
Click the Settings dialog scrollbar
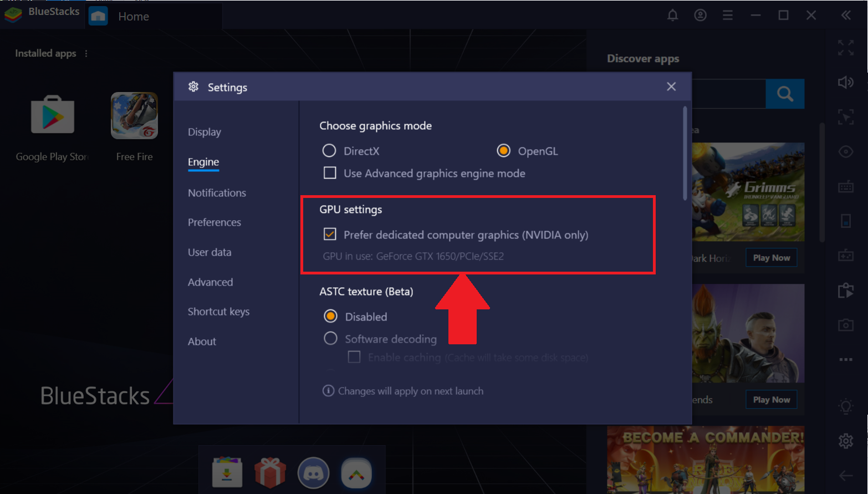685,153
